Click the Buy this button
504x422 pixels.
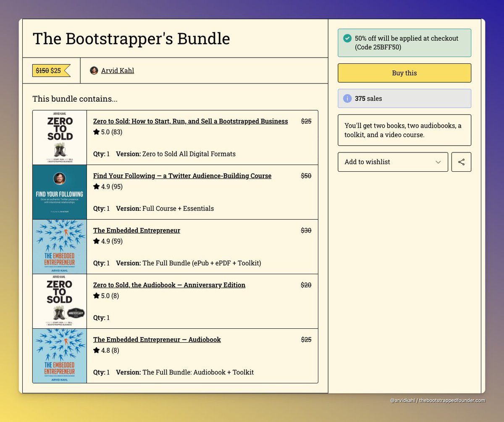point(404,73)
